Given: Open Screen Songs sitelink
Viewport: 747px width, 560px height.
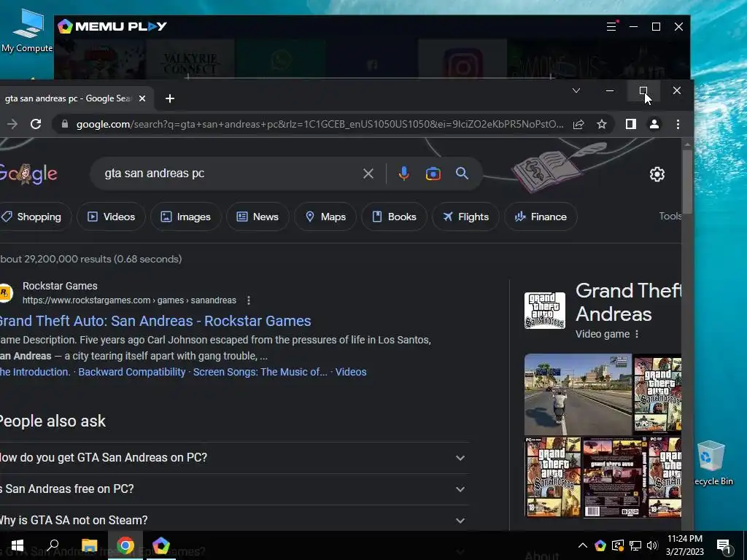Looking at the screenshot, I should point(260,372).
